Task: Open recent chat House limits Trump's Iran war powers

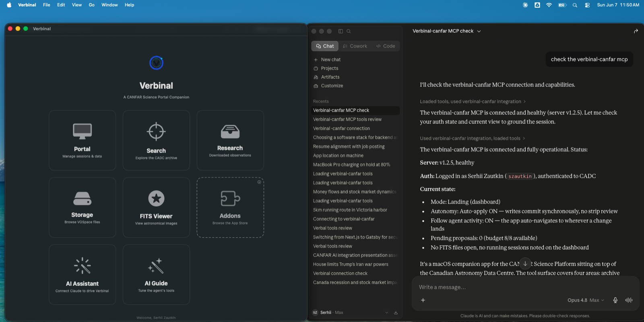Action: pyautogui.click(x=355, y=265)
